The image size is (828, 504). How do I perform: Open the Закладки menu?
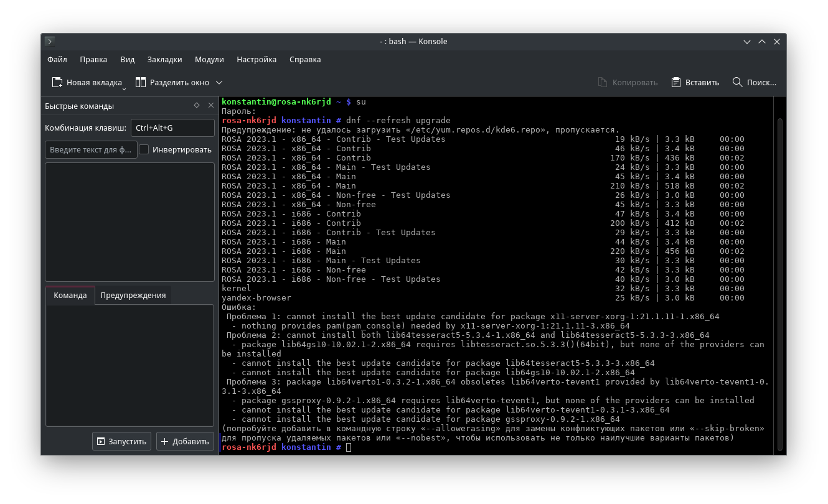tap(164, 60)
